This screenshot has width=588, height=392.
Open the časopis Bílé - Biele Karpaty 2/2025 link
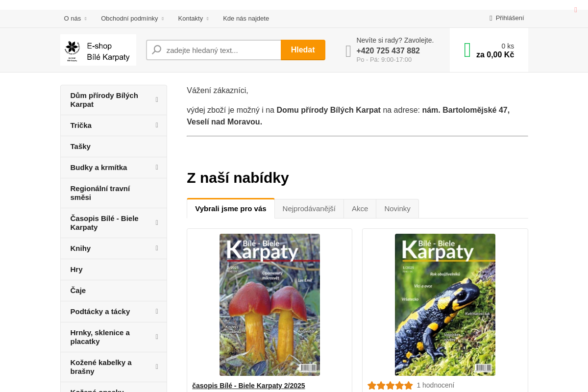point(248,386)
